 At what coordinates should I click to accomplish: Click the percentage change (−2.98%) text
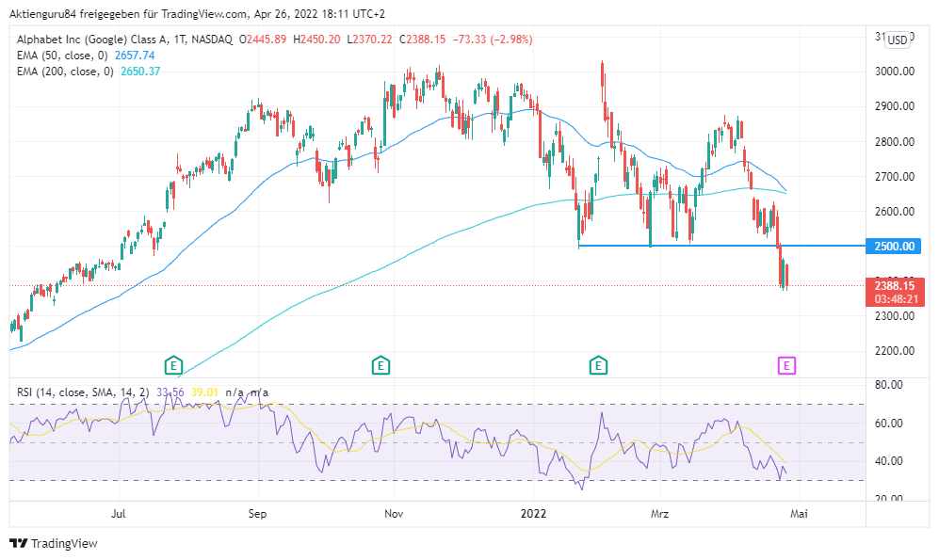click(511, 40)
